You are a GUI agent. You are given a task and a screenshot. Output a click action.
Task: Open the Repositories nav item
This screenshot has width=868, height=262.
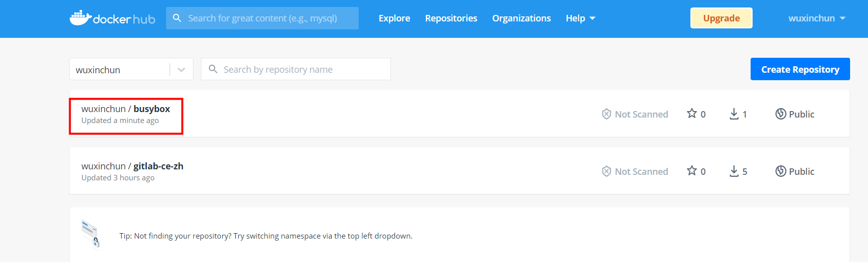tap(451, 18)
